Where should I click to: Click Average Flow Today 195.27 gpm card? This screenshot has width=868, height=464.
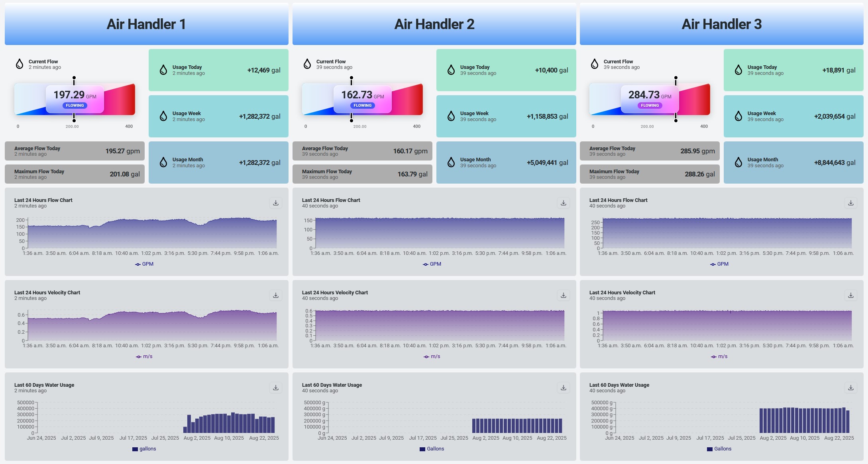tap(75, 151)
